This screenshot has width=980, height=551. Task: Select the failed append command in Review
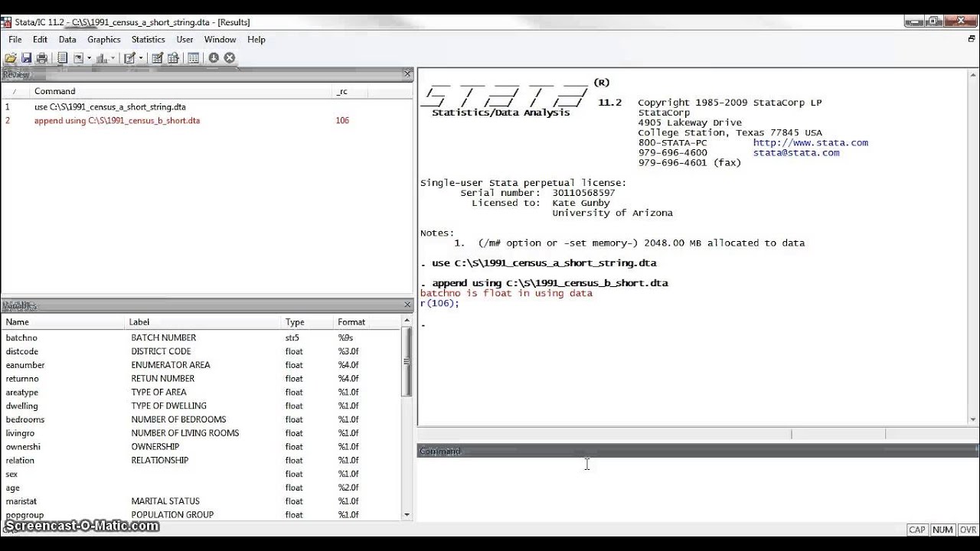tap(117, 121)
